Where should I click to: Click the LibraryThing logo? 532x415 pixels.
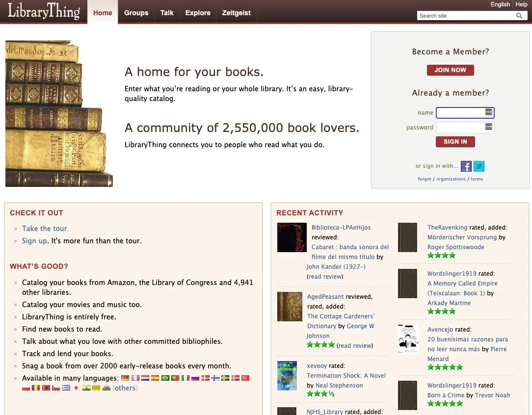pyautogui.click(x=43, y=11)
